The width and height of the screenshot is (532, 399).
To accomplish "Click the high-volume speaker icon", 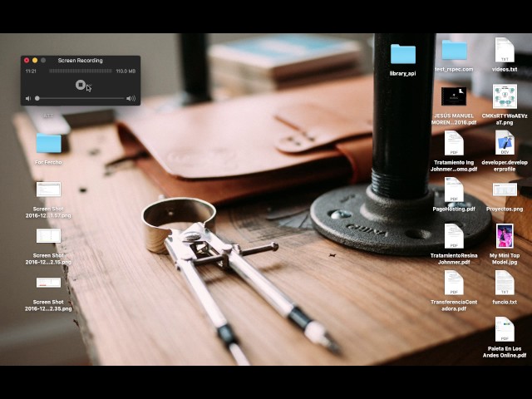I will coord(131,99).
